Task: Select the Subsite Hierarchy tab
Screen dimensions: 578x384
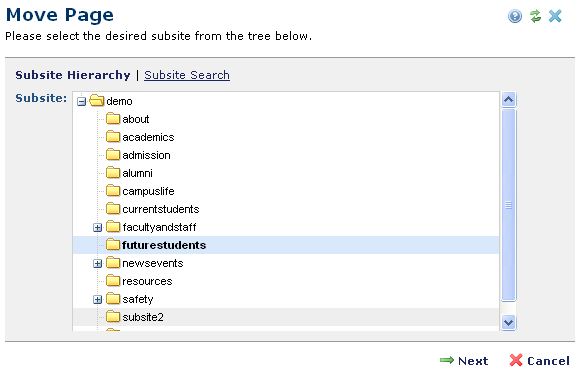Action: (73, 75)
